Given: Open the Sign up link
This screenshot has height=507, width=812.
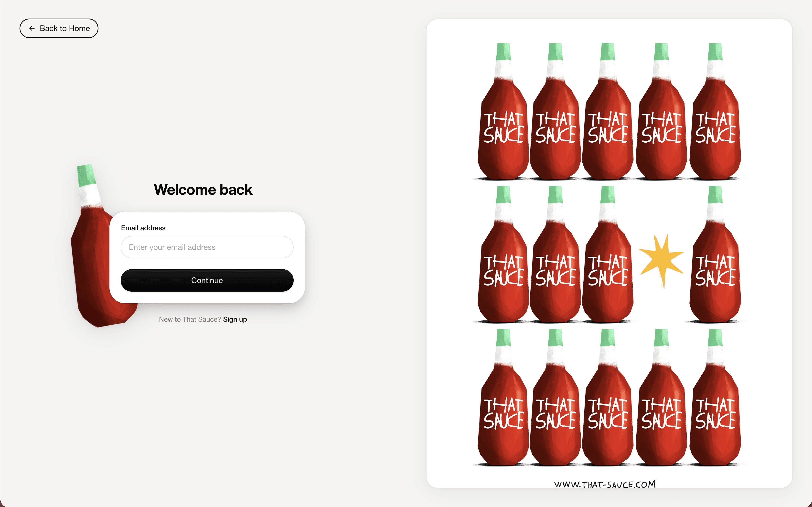Looking at the screenshot, I should point(235,319).
